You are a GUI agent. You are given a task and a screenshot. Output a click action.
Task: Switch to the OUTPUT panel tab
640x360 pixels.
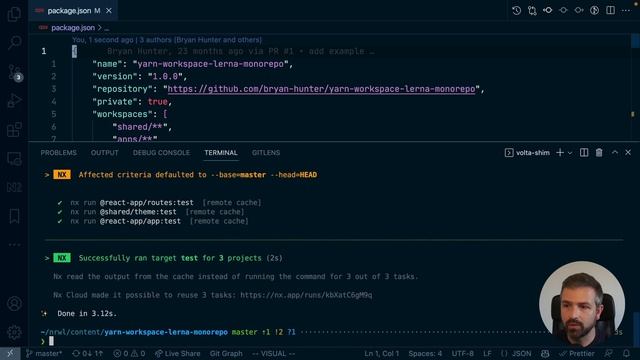[104, 153]
